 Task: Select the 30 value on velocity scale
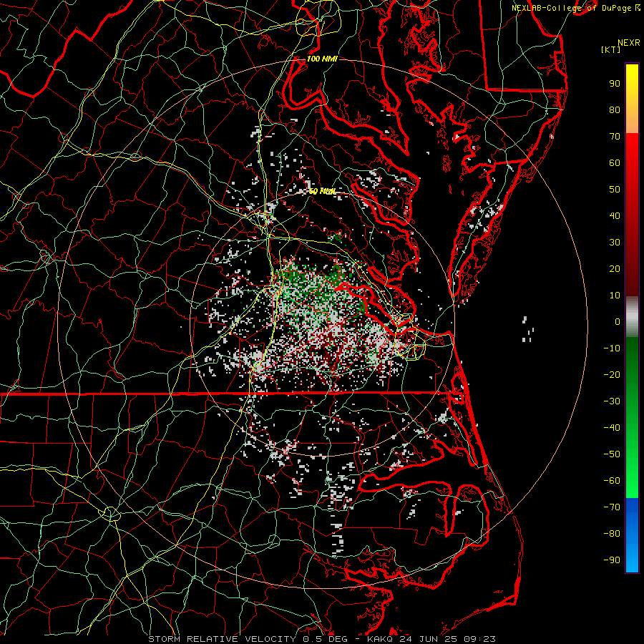(615, 243)
